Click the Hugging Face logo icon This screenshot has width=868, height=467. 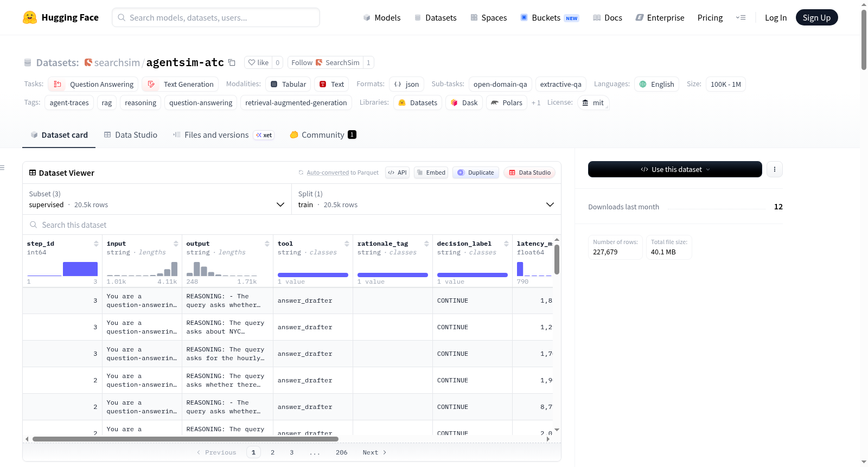coord(30,17)
